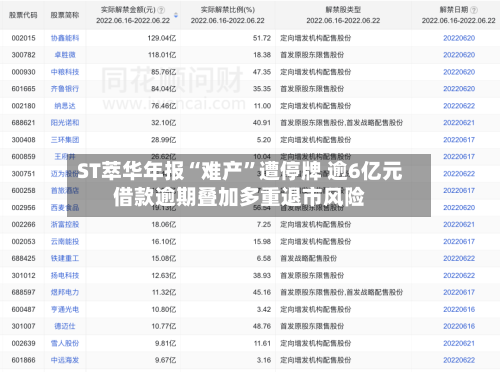
Task: Click help icon beside 解禁日期 header
Action: coord(474,10)
